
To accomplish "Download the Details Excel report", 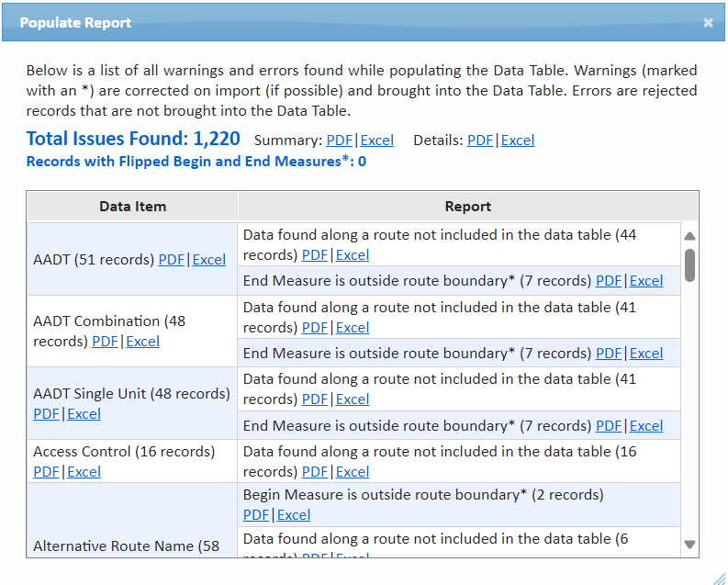I will point(518,141).
